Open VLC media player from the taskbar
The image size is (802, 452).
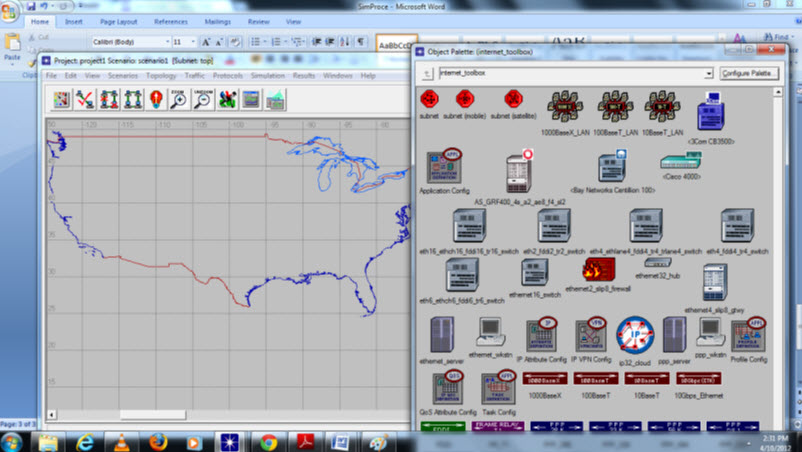point(121,442)
